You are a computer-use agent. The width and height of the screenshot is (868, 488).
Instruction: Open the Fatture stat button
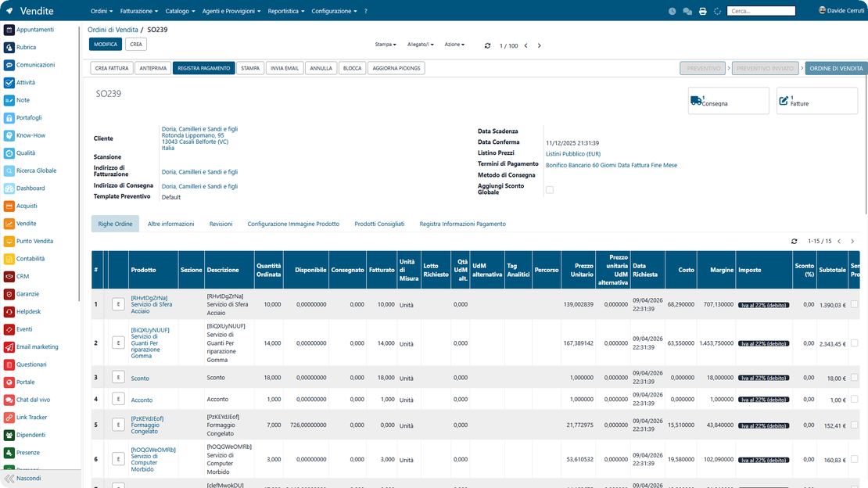pyautogui.click(x=817, y=101)
